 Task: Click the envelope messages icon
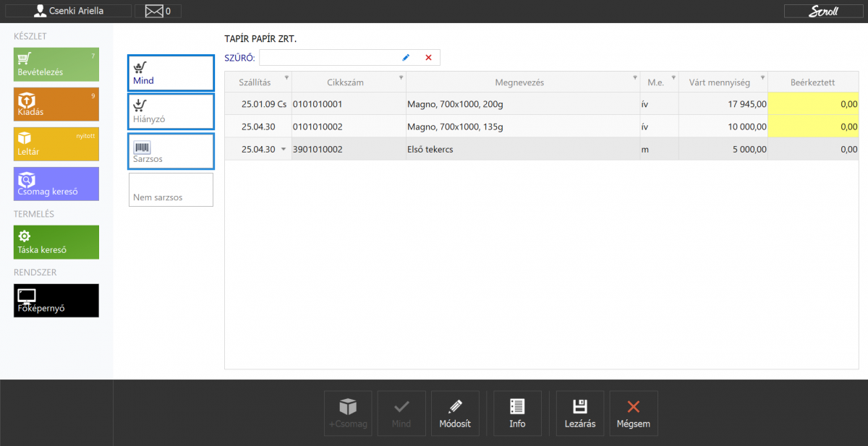click(153, 11)
